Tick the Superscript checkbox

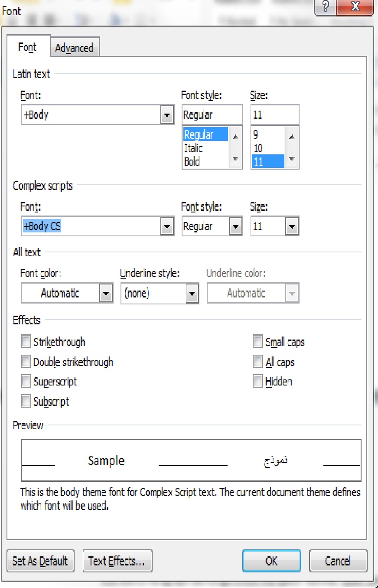(26, 382)
